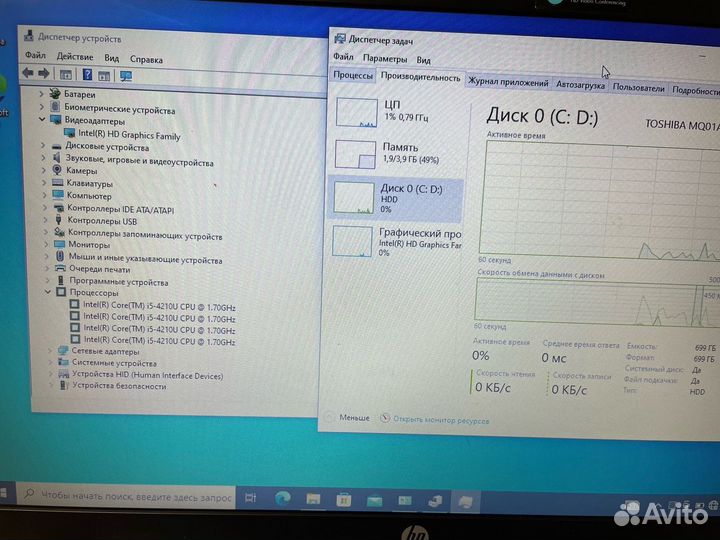Select Устройства HID (Human Interface Devices) item
Viewport: 720px width, 540px height.
[x=147, y=375]
